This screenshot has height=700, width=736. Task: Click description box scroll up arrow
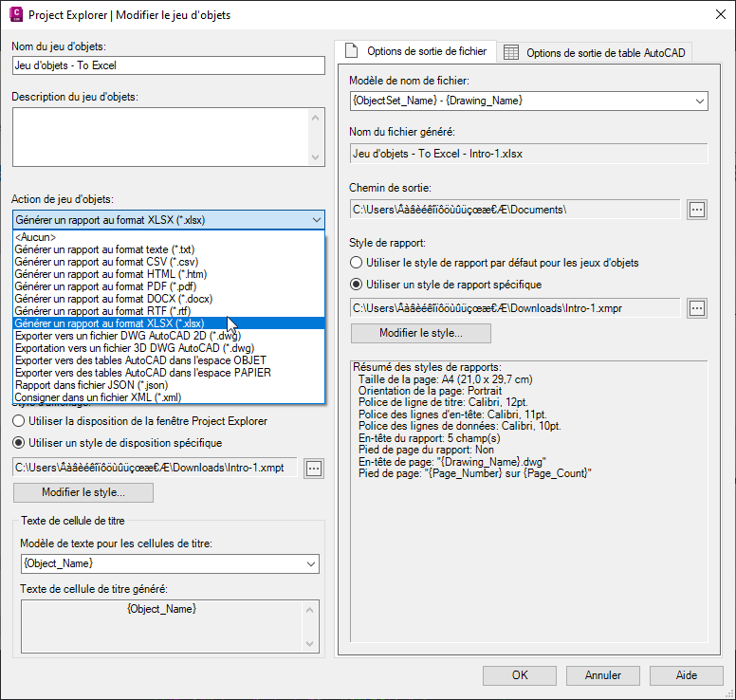(x=316, y=118)
